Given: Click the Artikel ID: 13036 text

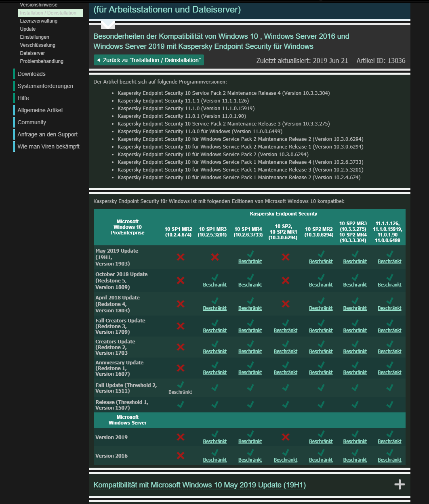Looking at the screenshot, I should click(x=381, y=61).
